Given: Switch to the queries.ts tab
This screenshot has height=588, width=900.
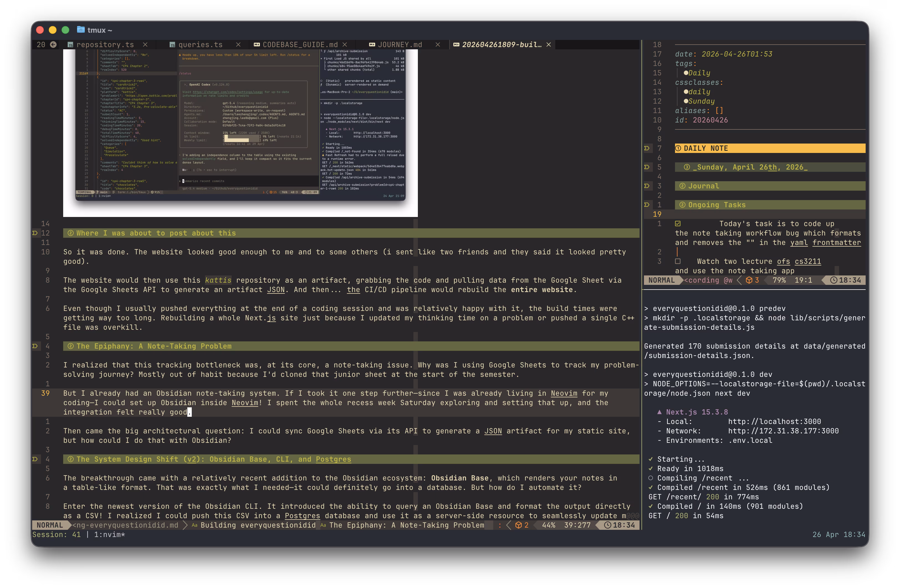Looking at the screenshot, I should [200, 44].
